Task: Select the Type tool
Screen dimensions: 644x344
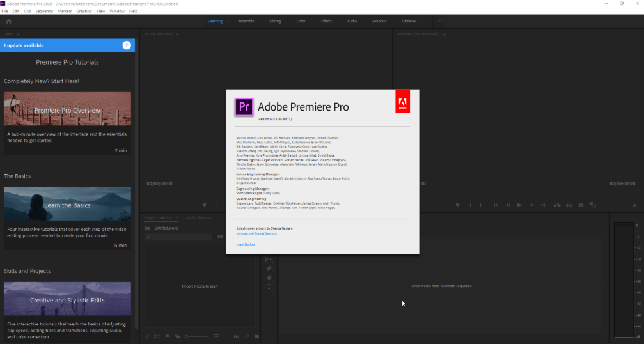Action: (x=269, y=286)
